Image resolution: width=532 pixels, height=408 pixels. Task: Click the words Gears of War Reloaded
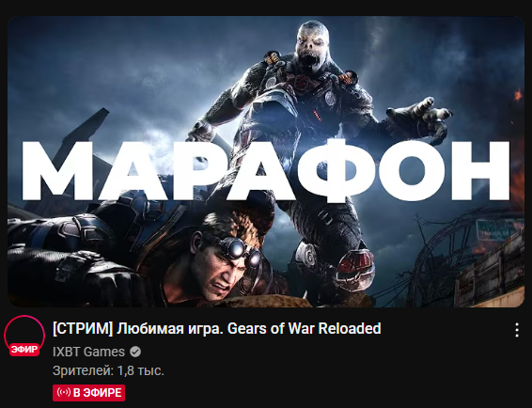[x=304, y=329]
